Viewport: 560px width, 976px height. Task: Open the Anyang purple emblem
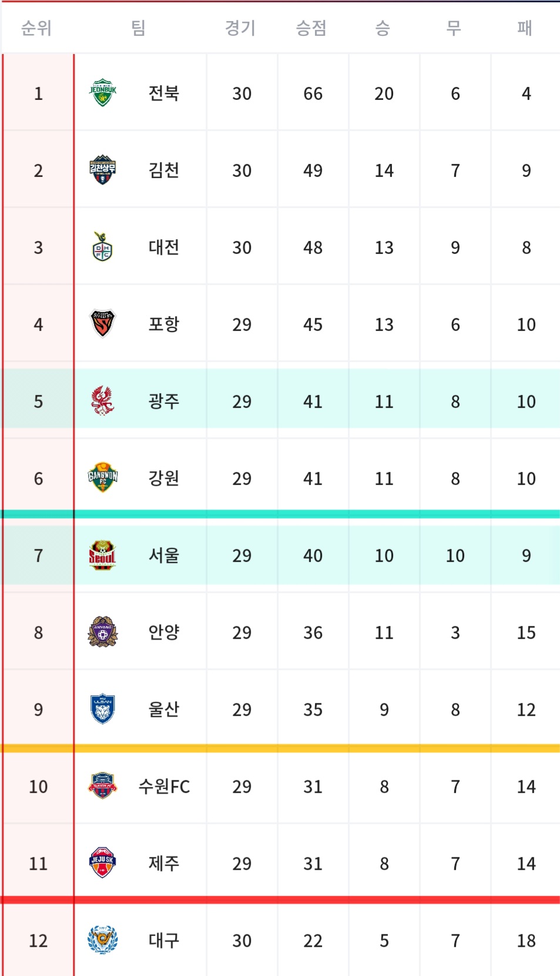(103, 632)
